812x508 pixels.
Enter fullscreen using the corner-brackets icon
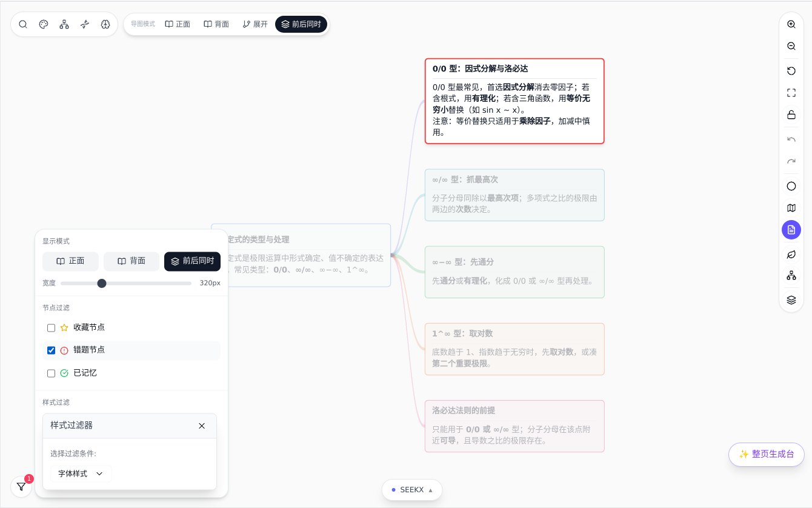791,93
